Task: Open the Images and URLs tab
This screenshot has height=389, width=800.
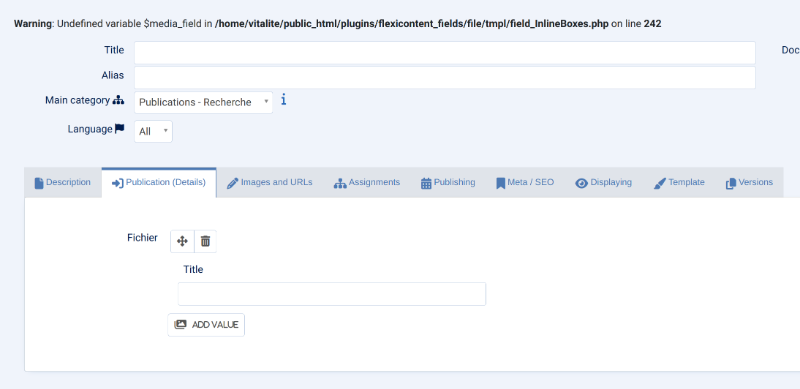Action: [x=269, y=182]
